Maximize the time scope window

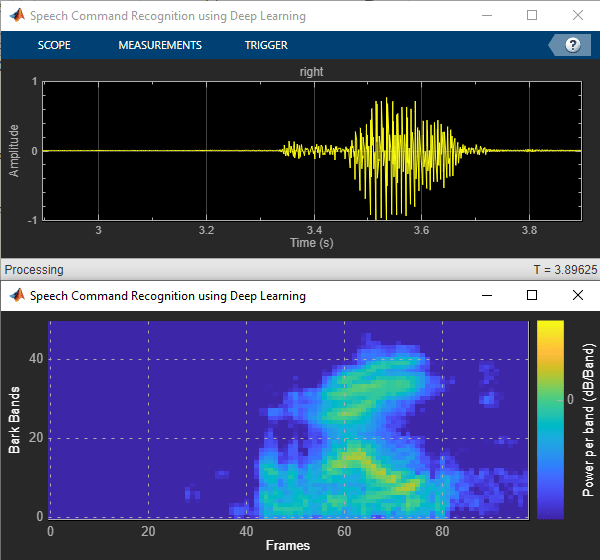click(x=532, y=16)
